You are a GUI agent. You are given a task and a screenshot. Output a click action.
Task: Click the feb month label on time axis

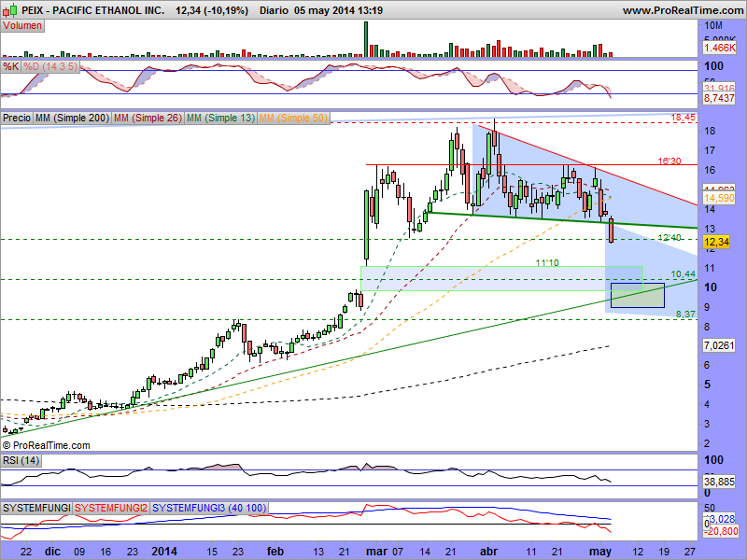275,552
